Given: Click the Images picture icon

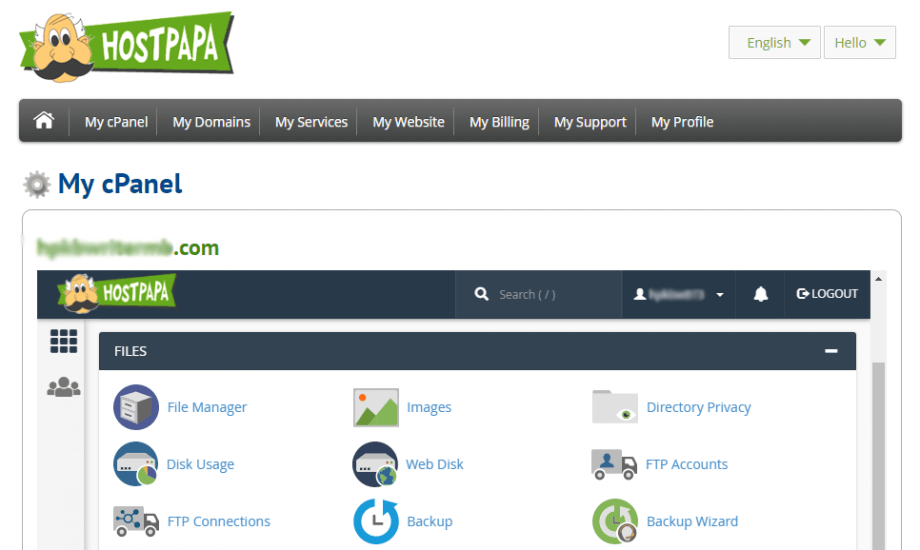Looking at the screenshot, I should 376,407.
